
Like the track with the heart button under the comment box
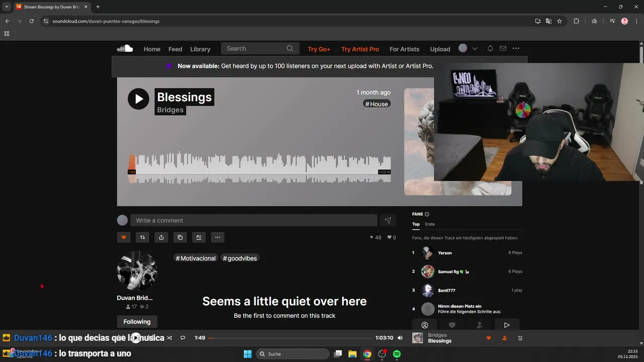[124, 237]
